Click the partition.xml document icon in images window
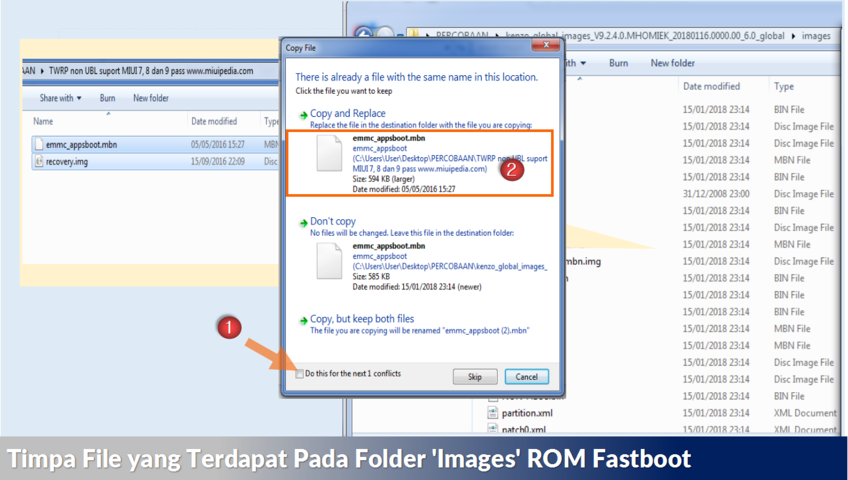The height and width of the screenshot is (480, 848). point(492,413)
